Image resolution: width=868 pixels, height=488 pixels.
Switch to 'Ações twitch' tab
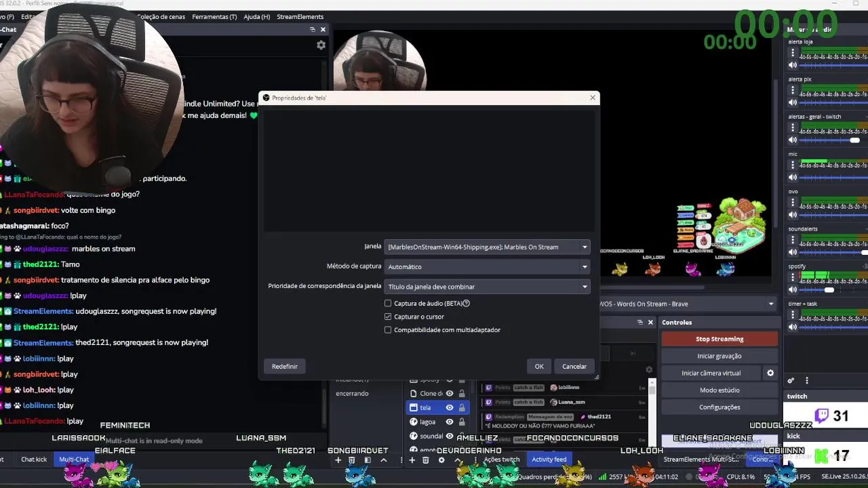[x=501, y=460]
